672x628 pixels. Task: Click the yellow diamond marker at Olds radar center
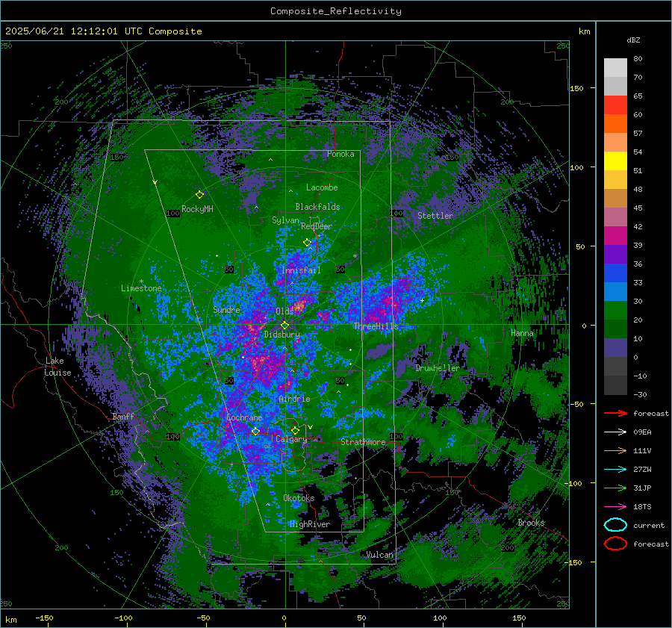pyautogui.click(x=284, y=326)
